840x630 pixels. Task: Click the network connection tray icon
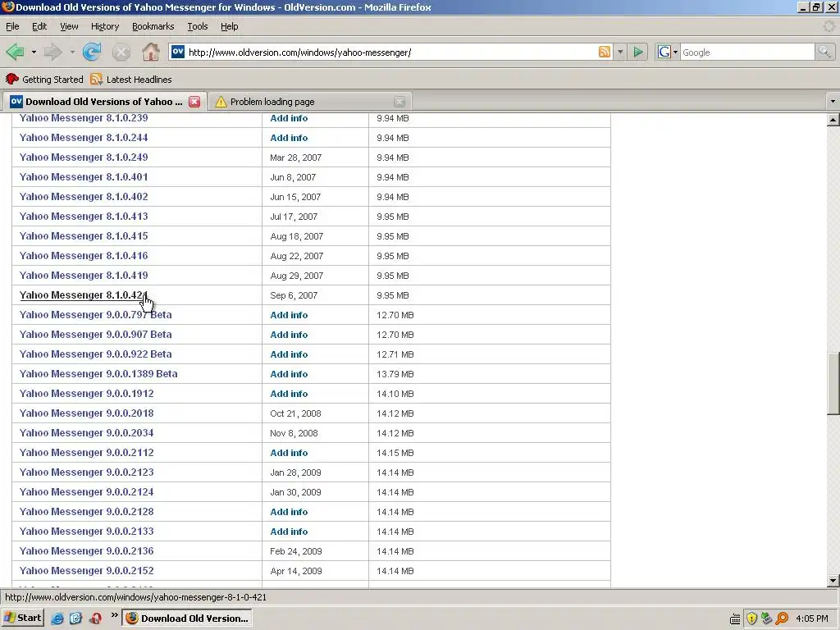pos(767,619)
